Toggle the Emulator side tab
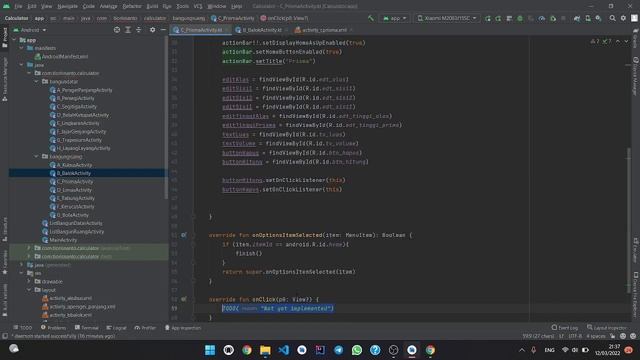Image resolution: width=640 pixels, height=360 pixels. 636,250
